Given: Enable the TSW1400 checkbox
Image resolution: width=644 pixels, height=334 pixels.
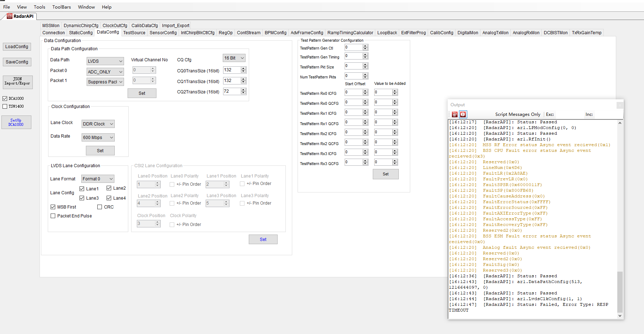Looking at the screenshot, I should pos(5,106).
